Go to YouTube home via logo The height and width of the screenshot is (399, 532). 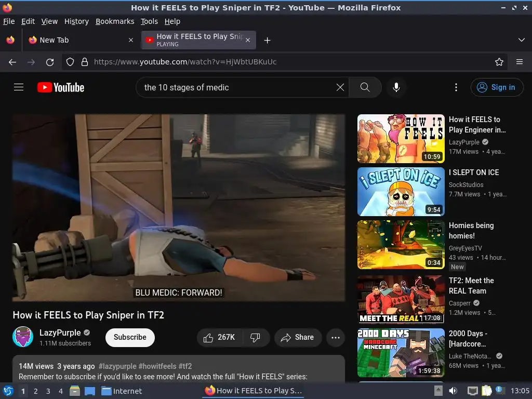click(x=61, y=87)
